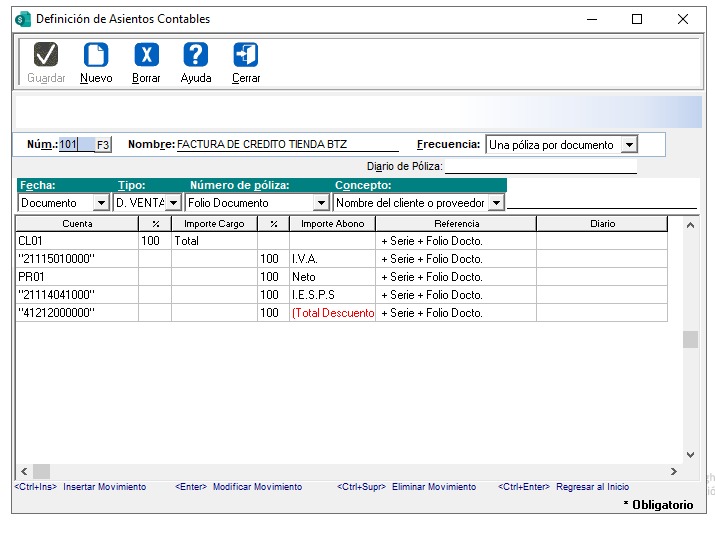Viewport: 715px width, 534px height.
Task: Click the Insertar Movimiento shortcut link
Action: coord(104,487)
